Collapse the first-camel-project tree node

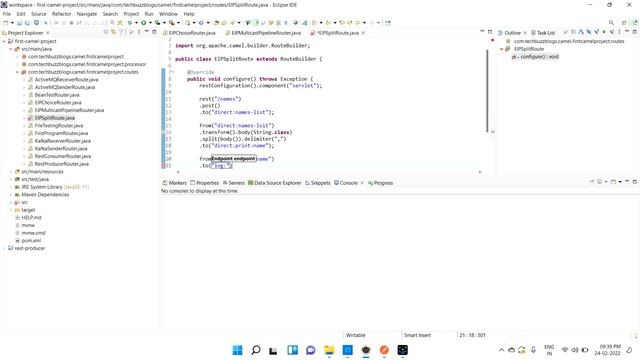point(4,41)
